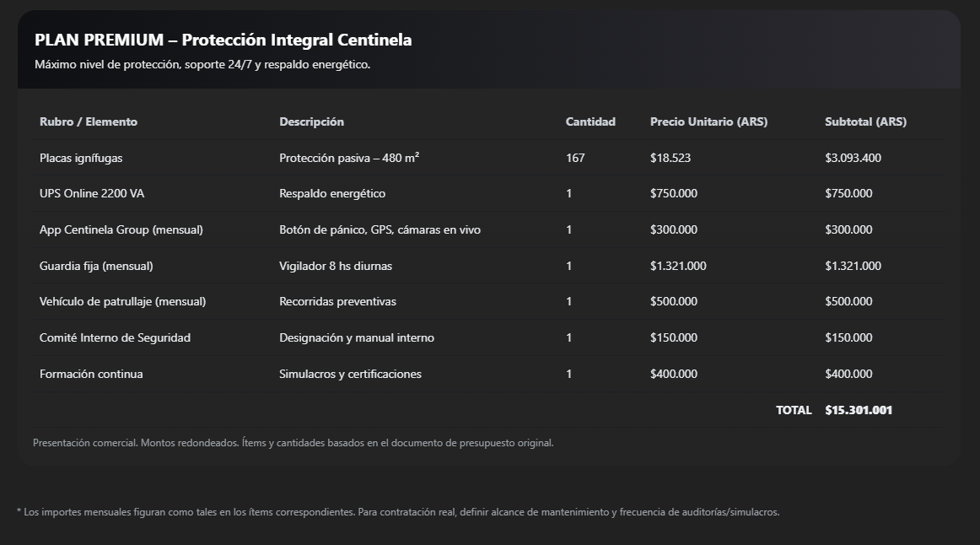Click the "UPS Online 2200 VA" item
This screenshot has width=980, height=545.
(92, 194)
